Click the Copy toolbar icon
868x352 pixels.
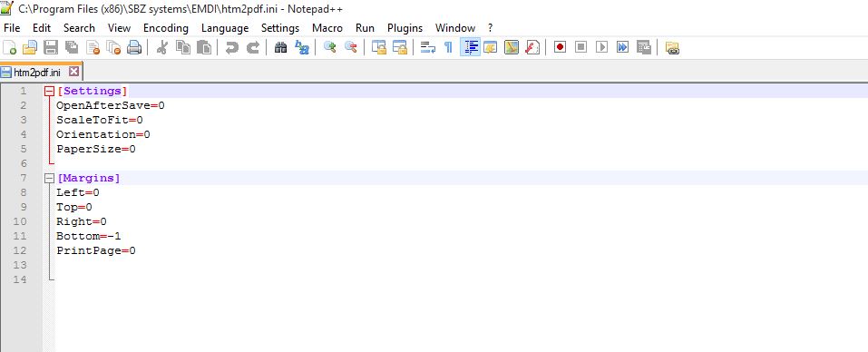tap(182, 47)
